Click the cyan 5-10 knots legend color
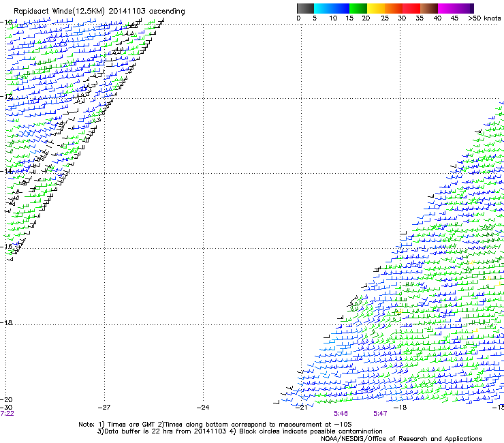The width and height of the screenshot is (504, 443). tap(323, 8)
